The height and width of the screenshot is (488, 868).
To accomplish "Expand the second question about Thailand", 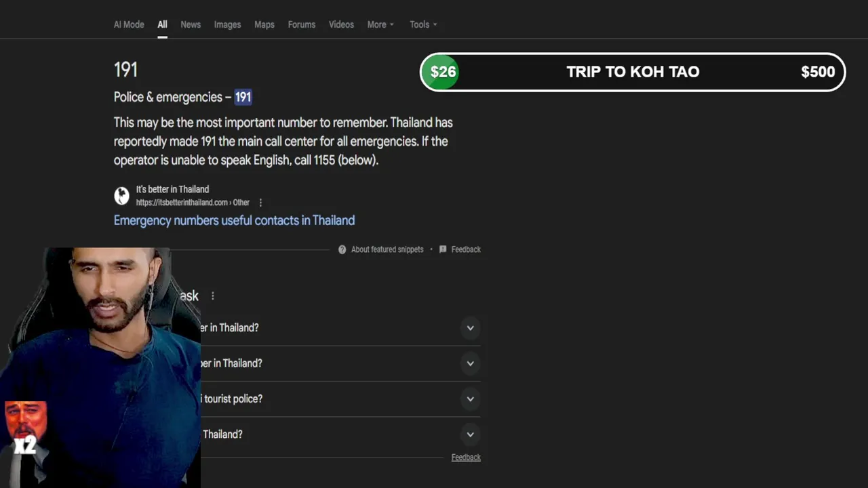I will 470,363.
